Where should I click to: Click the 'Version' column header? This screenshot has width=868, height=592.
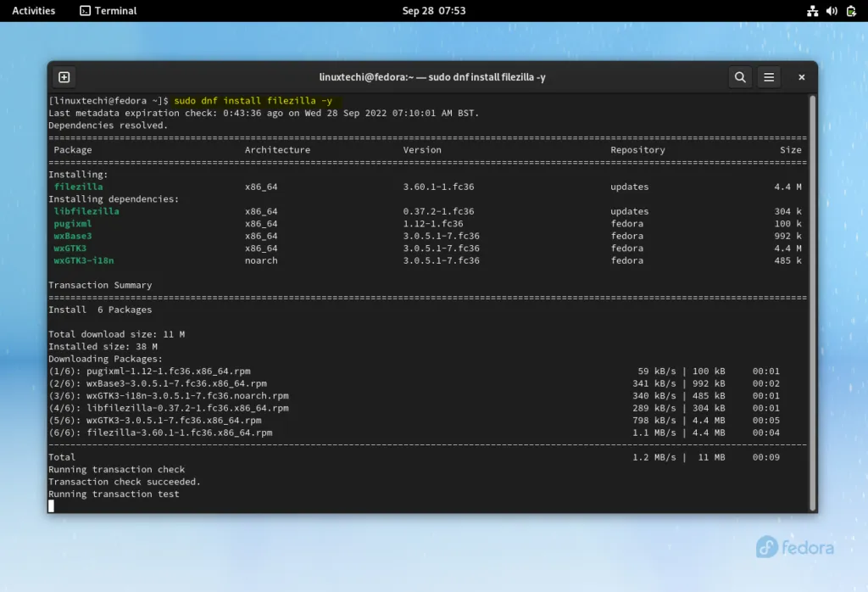(422, 149)
